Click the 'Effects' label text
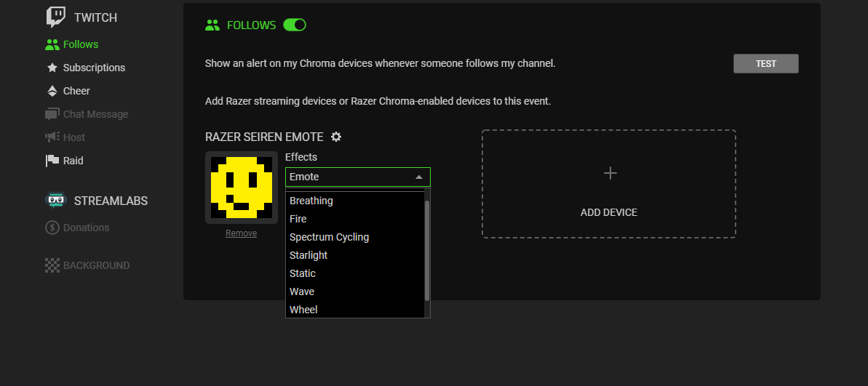The width and height of the screenshot is (868, 386). click(x=301, y=157)
